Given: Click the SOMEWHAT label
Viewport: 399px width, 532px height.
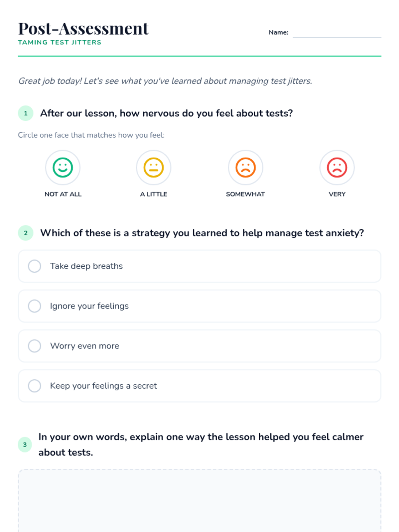Looking at the screenshot, I should (245, 194).
